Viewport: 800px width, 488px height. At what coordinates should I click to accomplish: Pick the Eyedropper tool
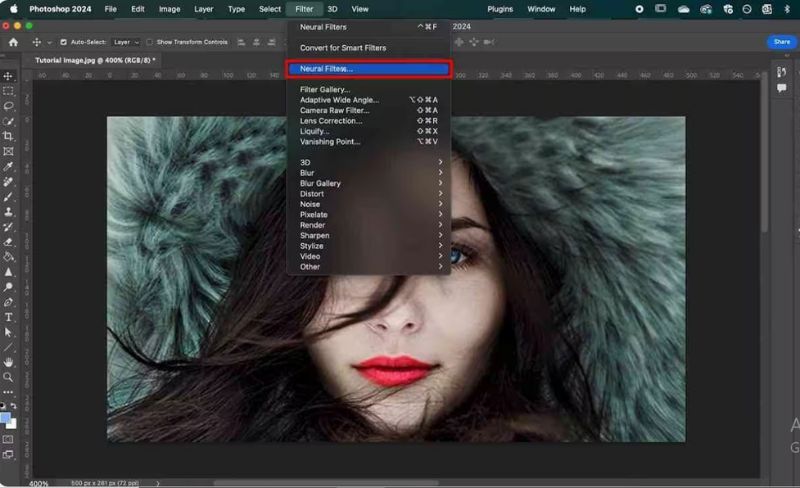[8, 166]
